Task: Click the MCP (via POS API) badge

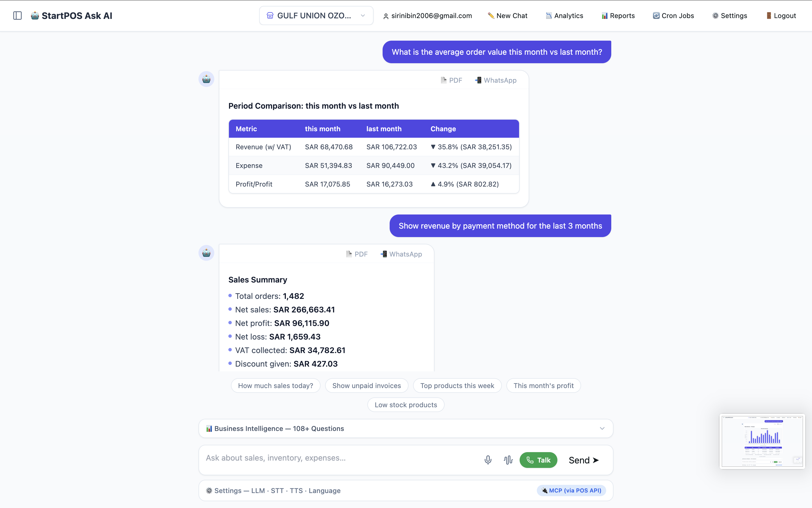Action: pyautogui.click(x=572, y=491)
